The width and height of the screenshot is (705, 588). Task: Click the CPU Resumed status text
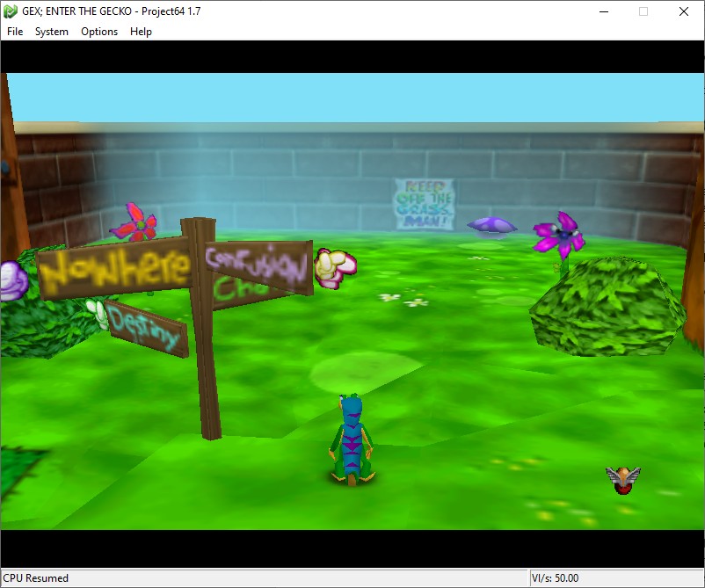[x=36, y=578]
